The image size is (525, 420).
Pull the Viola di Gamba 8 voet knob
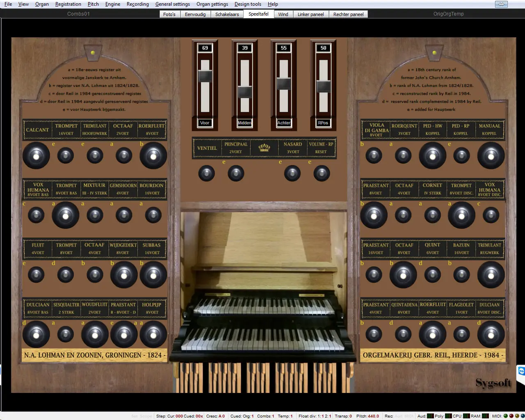(374, 156)
